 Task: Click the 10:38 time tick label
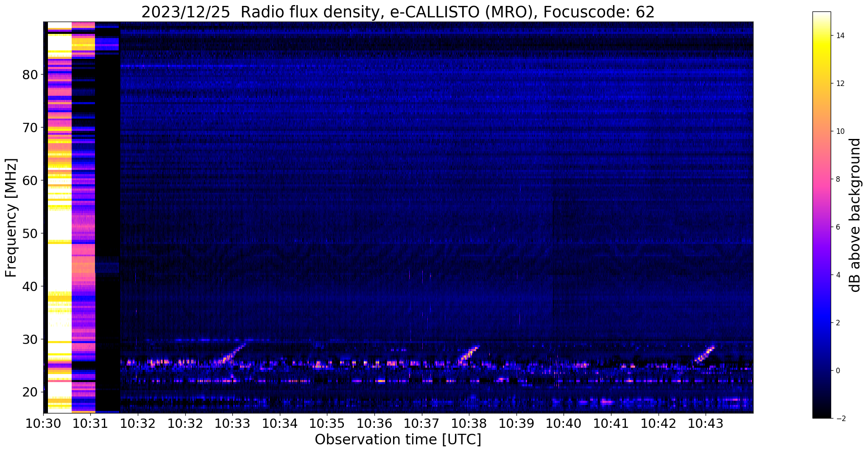point(469,424)
